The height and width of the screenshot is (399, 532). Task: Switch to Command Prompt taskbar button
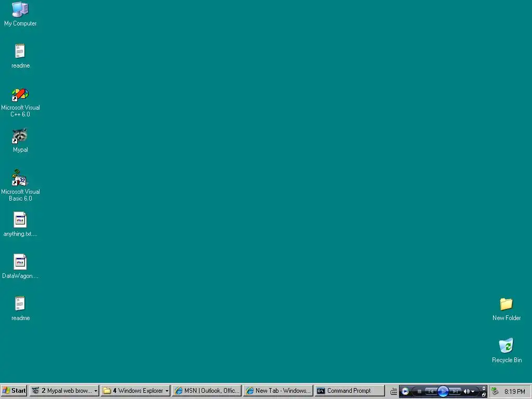pos(350,391)
